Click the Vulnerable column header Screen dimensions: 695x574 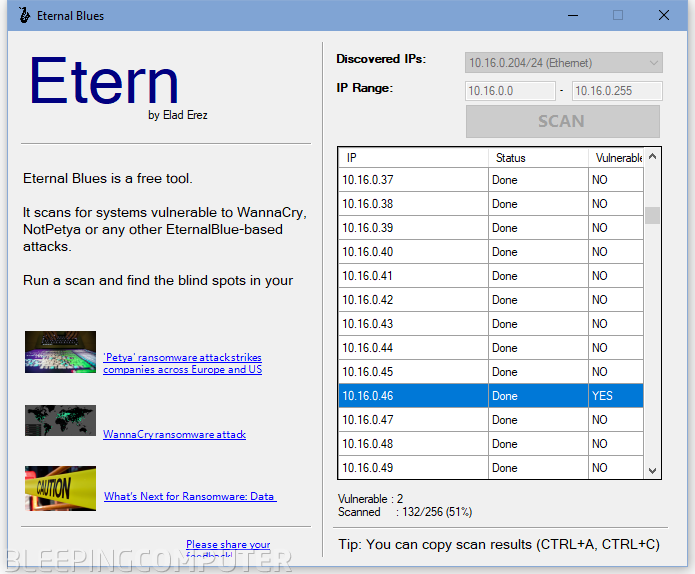616,158
